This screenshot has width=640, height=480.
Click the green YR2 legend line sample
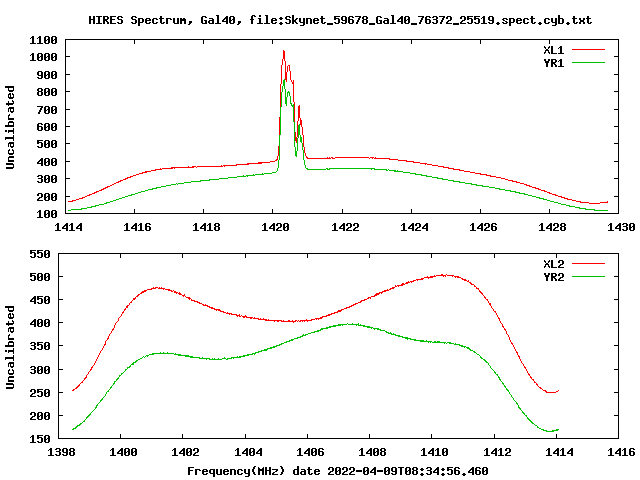588,277
